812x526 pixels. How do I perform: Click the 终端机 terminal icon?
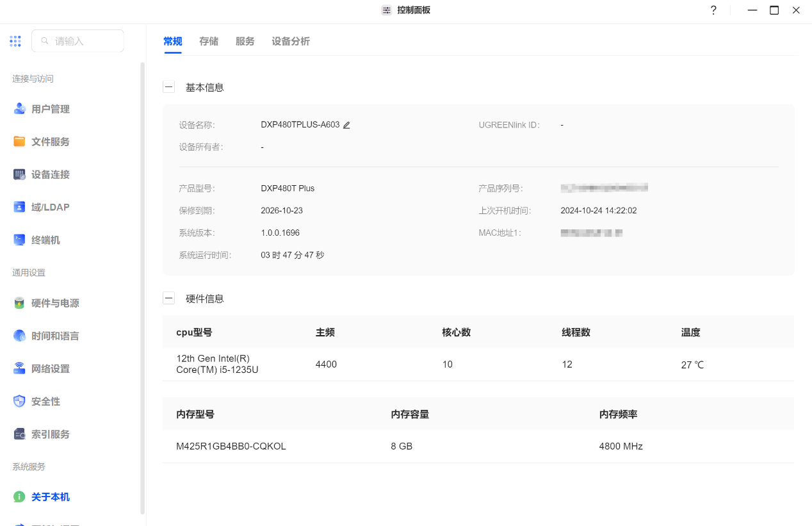click(x=19, y=240)
